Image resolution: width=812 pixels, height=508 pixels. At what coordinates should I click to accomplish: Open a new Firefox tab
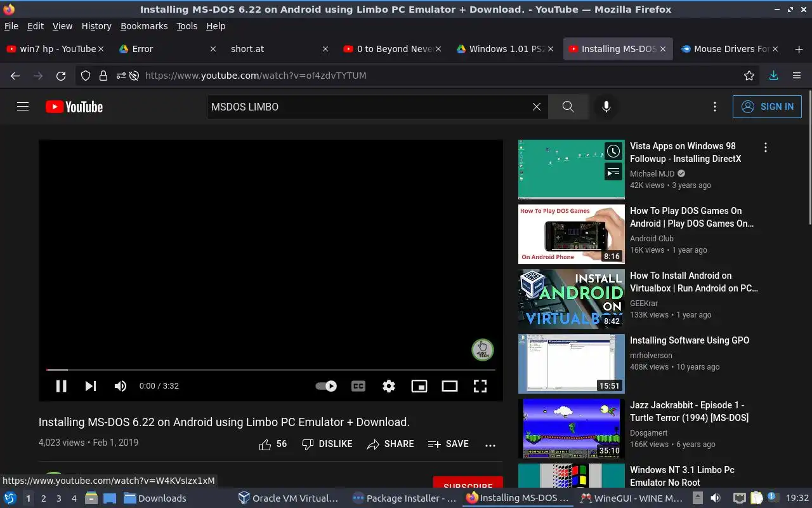click(x=799, y=49)
